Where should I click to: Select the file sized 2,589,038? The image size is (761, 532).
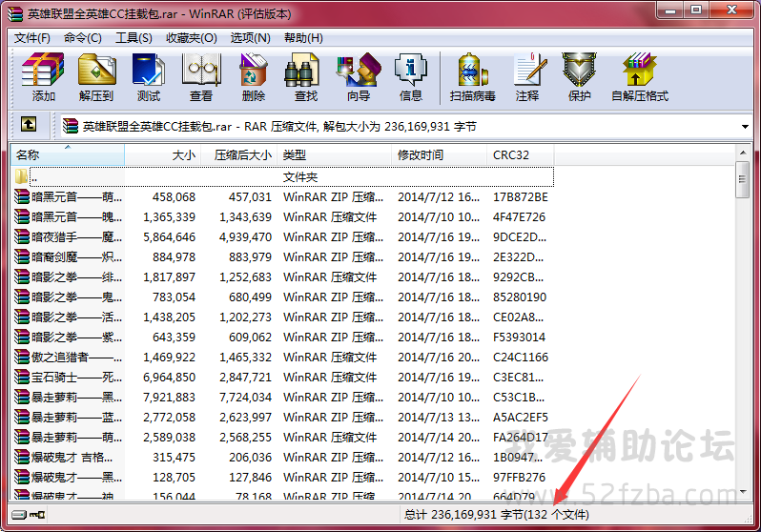pos(283,437)
